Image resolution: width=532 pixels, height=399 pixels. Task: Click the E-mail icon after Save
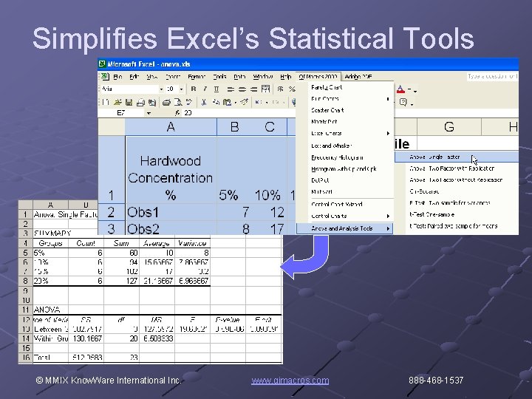(140, 102)
